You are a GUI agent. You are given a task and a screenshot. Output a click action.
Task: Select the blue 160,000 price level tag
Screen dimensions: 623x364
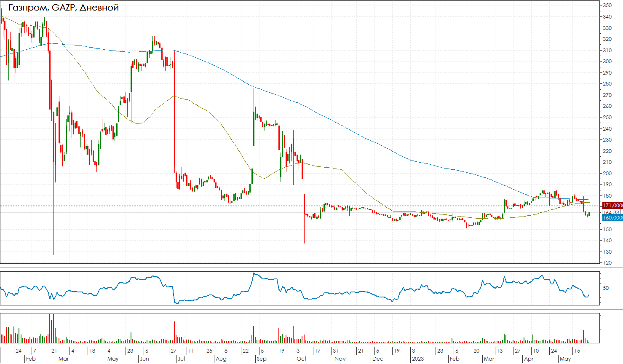(x=612, y=218)
